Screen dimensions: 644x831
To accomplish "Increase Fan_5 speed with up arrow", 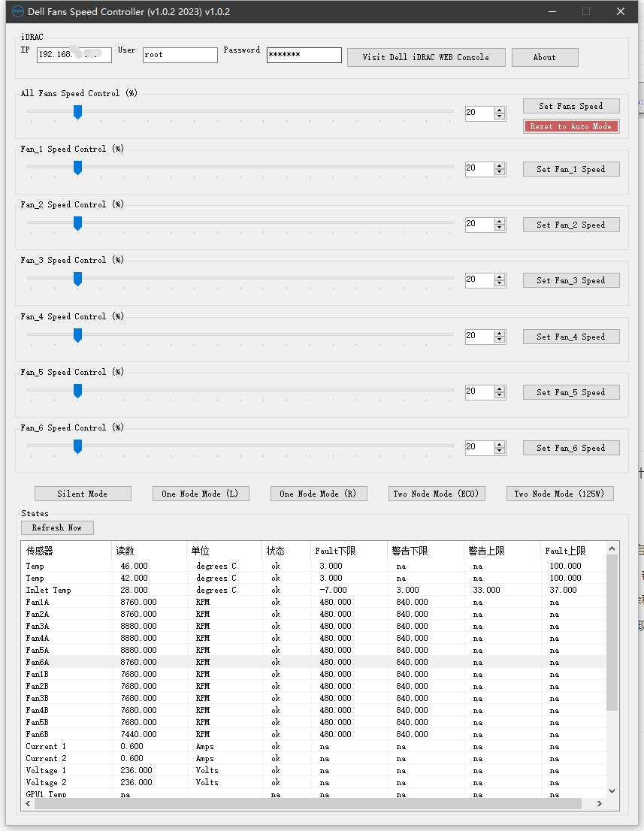I will (x=499, y=388).
